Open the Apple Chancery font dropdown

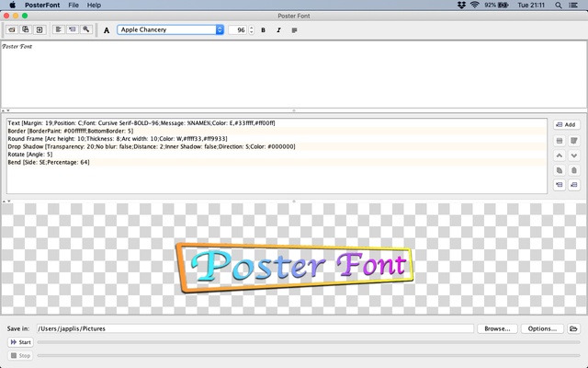171,29
